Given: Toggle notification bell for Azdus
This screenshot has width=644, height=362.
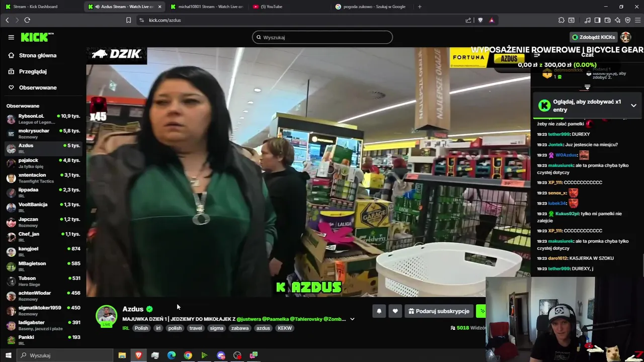Looking at the screenshot, I should point(379,311).
